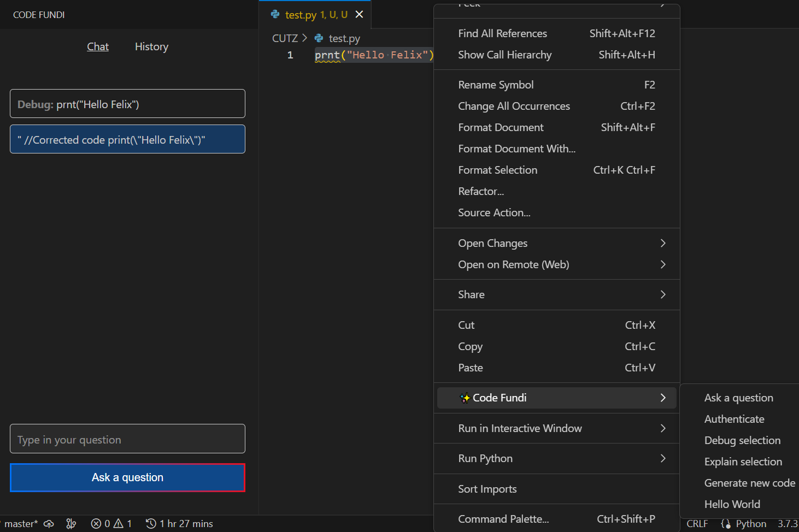Click the source control graph icon in status bar
The width and height of the screenshot is (799, 532).
71,524
